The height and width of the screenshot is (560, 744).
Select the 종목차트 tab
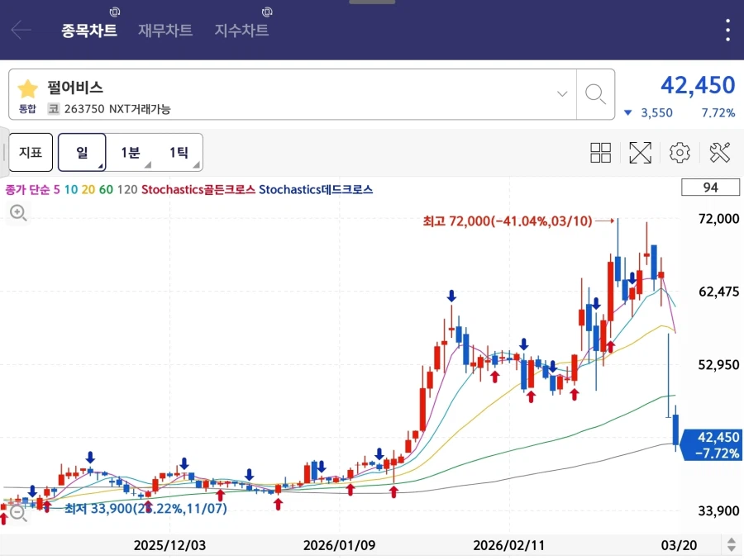coord(89,31)
